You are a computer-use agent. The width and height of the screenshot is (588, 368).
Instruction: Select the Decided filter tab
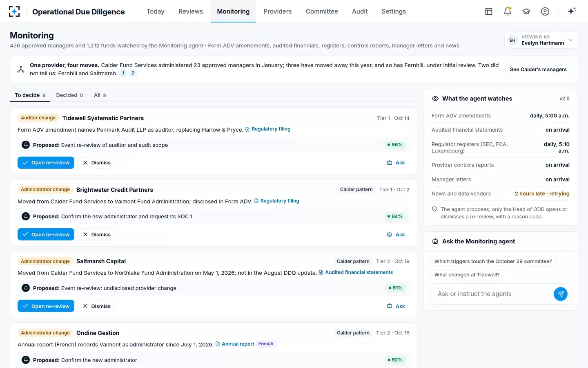69,95
